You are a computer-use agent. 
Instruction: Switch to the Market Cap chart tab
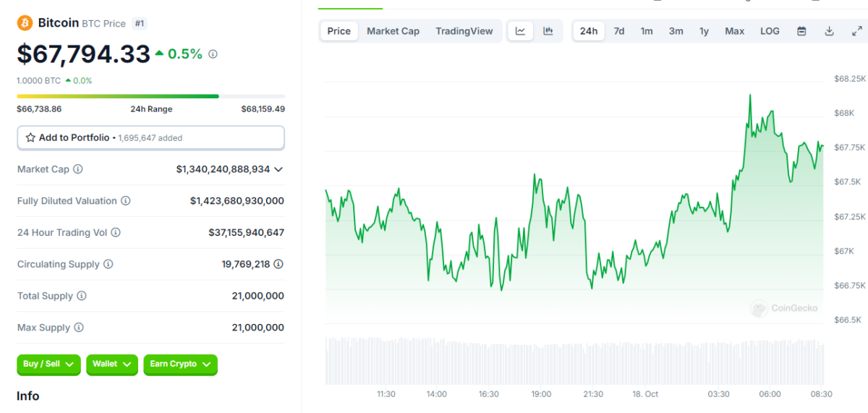(393, 31)
